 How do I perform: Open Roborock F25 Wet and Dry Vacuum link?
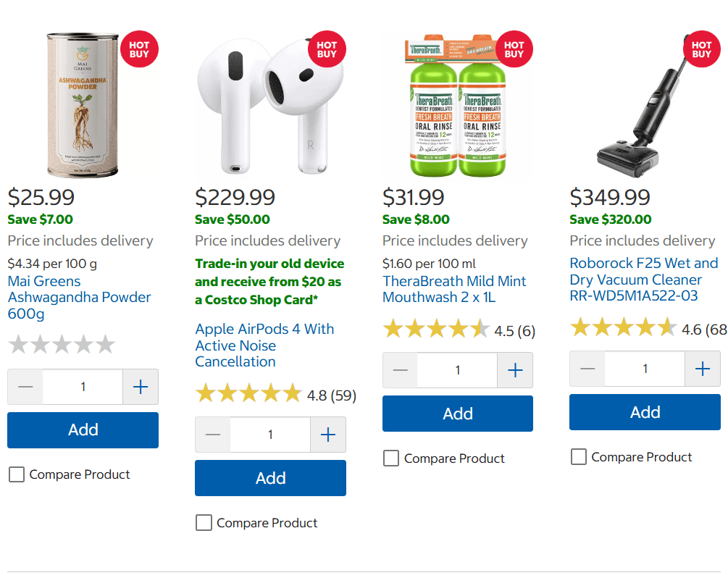(643, 280)
